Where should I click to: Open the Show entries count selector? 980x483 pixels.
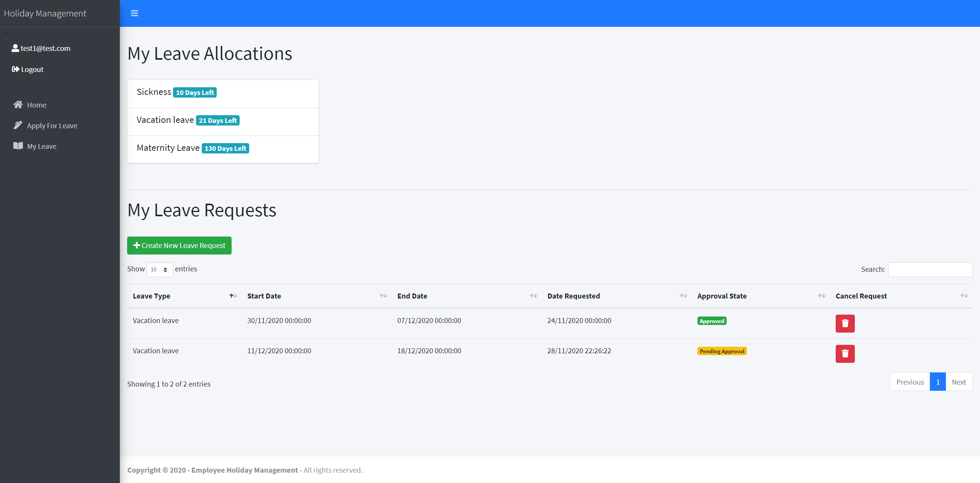[x=159, y=269]
